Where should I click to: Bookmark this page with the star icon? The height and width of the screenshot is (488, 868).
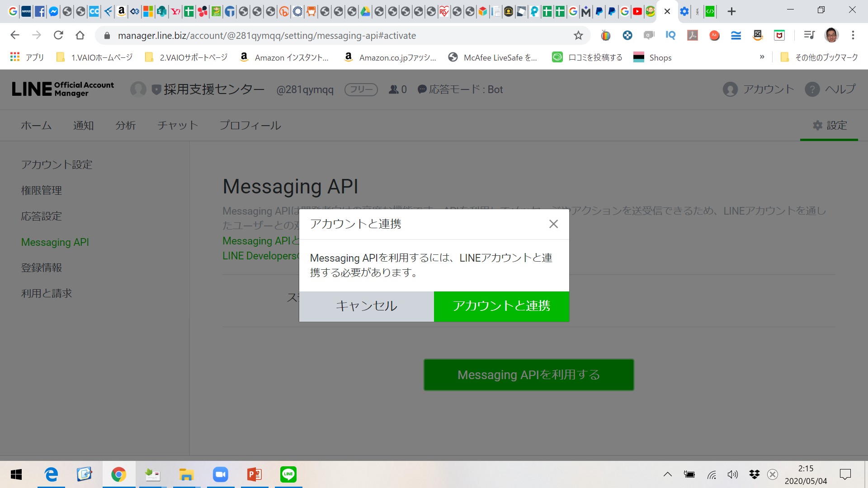578,35
